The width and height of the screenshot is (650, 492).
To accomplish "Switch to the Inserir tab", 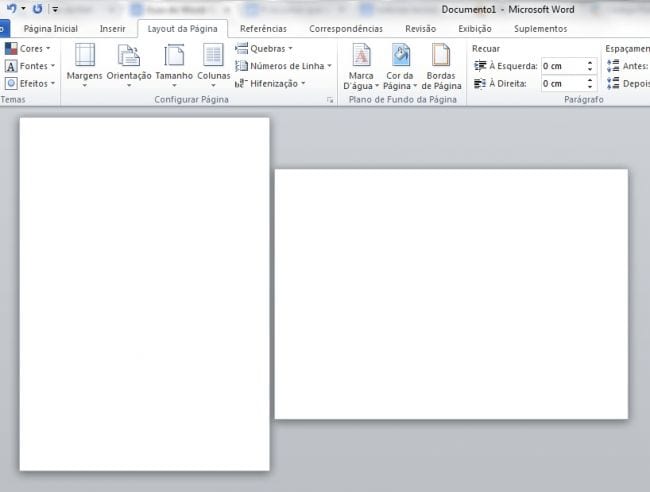I will 112,29.
